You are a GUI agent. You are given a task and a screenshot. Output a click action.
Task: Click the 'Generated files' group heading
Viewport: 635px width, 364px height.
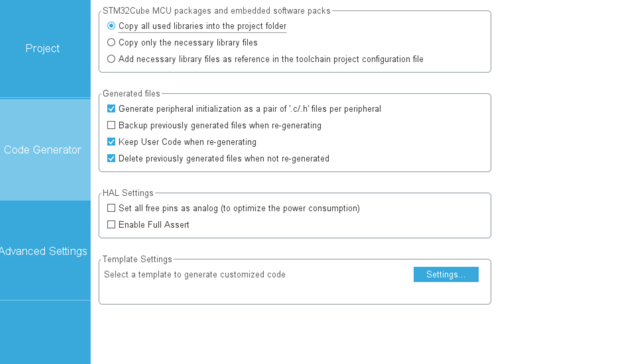131,94
